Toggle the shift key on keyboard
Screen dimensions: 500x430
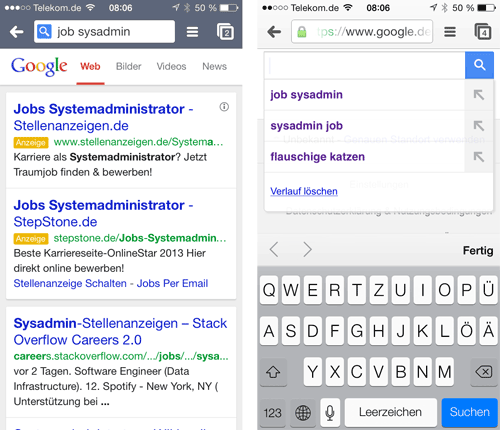click(273, 372)
